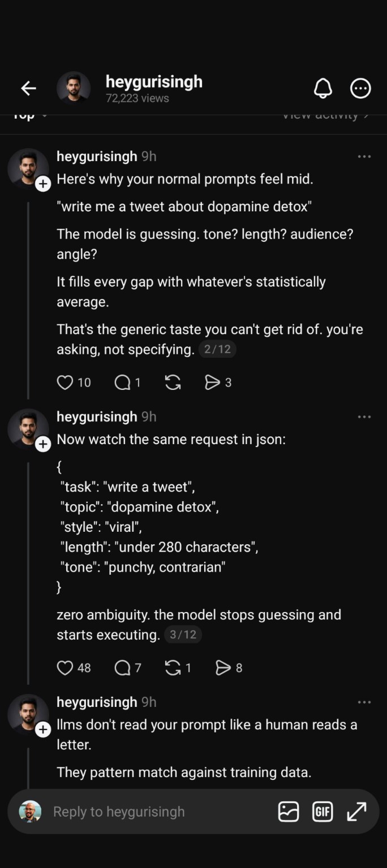The image size is (387, 868).
Task: Share the 3/12 json post
Action: tap(223, 668)
